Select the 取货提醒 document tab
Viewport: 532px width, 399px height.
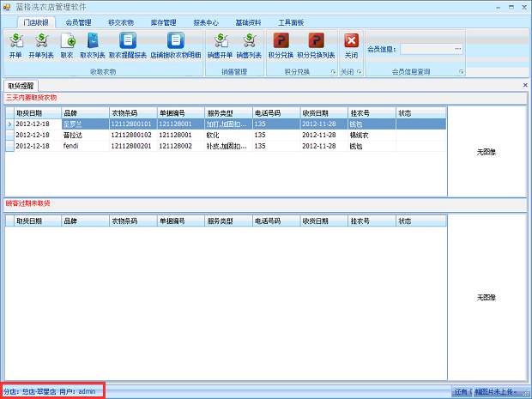point(21,86)
